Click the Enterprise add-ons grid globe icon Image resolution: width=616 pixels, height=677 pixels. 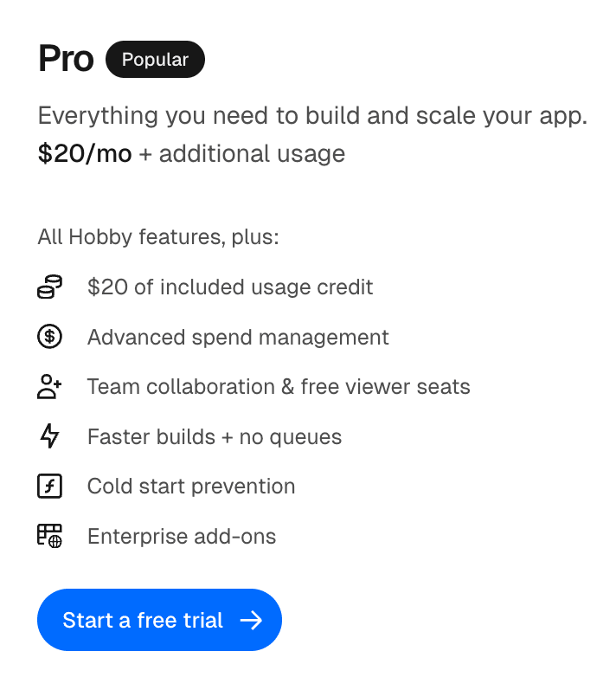[x=50, y=536]
